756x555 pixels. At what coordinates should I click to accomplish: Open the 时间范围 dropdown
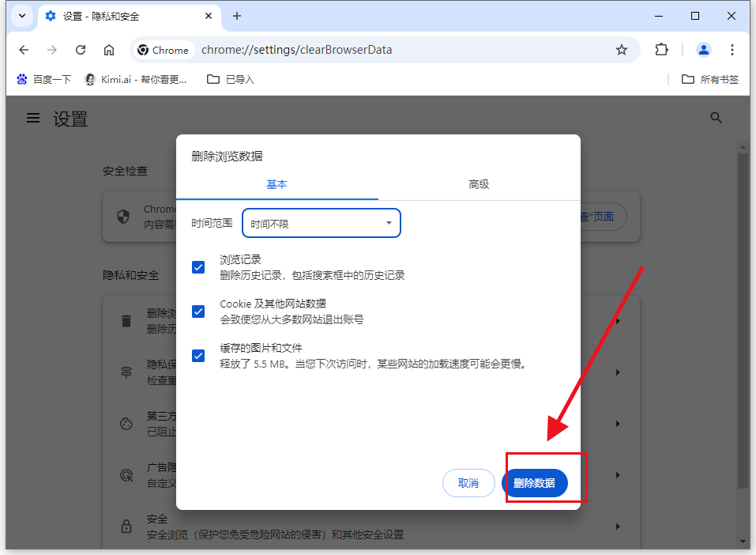click(x=321, y=223)
